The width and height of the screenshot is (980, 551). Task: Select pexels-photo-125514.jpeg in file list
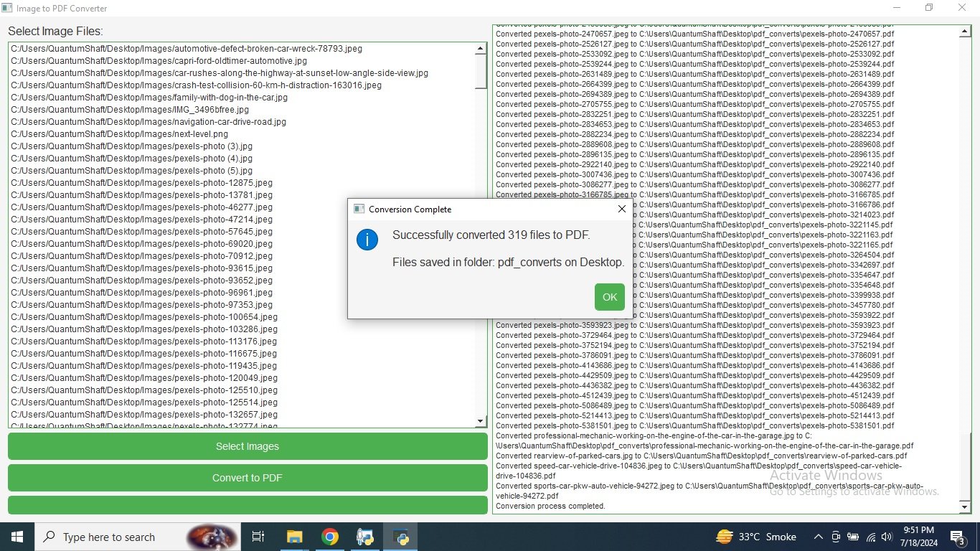coord(144,402)
